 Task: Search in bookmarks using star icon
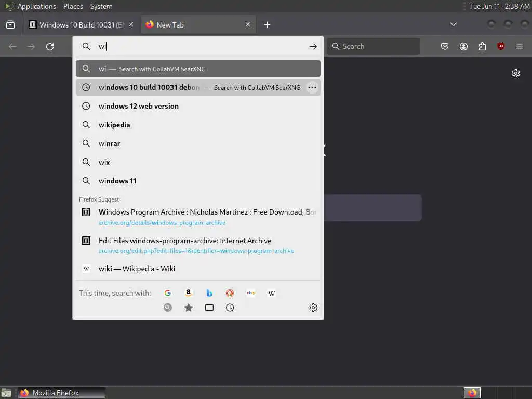(x=189, y=308)
